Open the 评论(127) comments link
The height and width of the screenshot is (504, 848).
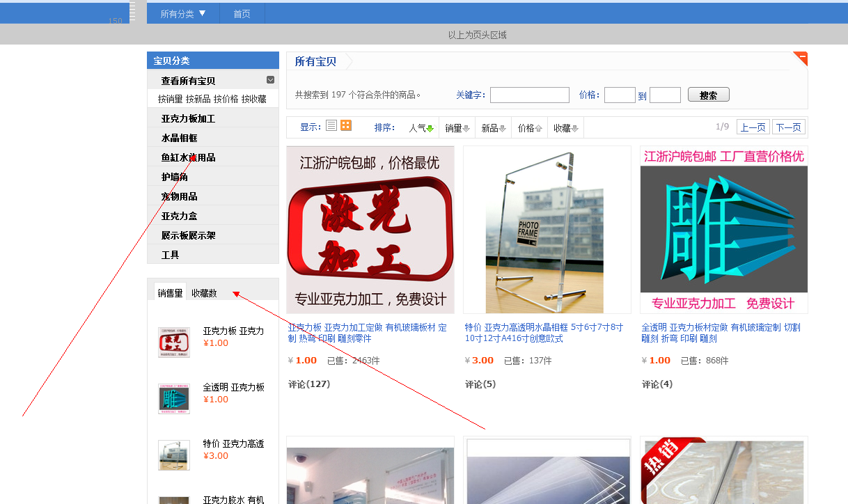307,384
